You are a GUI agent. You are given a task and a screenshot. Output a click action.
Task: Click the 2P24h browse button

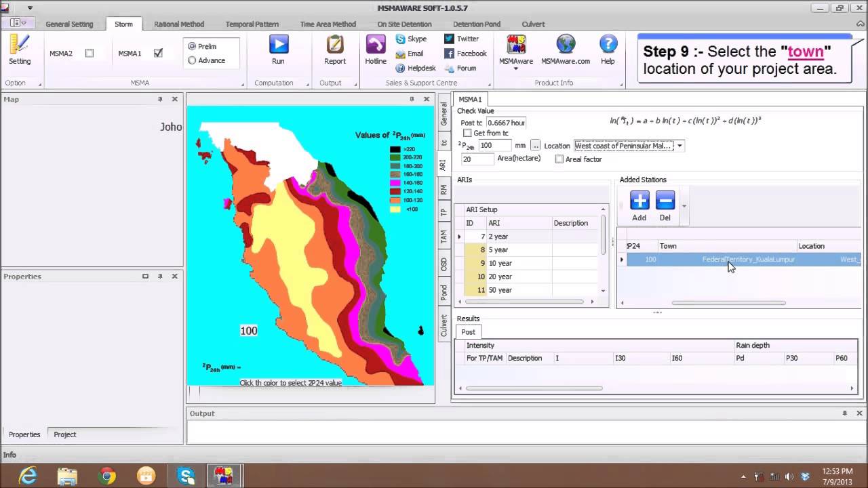[x=535, y=146]
